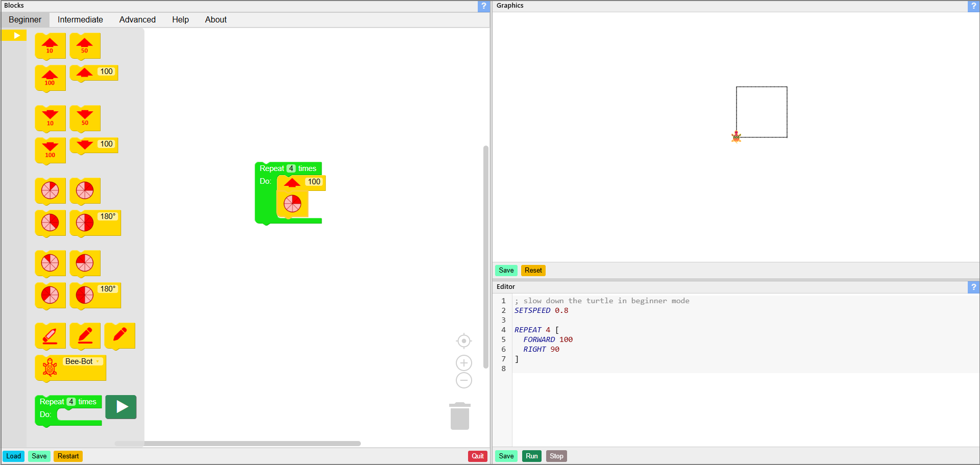Center the workspace with the target icon
Viewport: 980px width, 465px height.
[x=463, y=341]
